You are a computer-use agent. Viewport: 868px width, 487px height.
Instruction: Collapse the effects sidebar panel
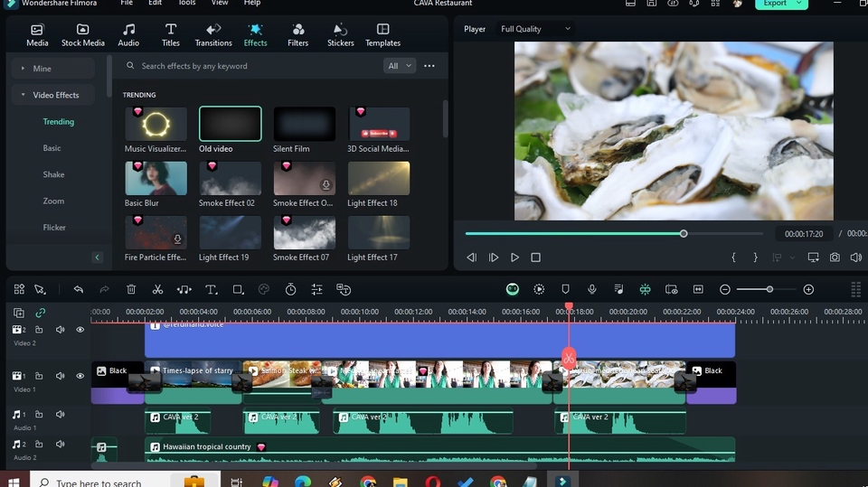pos(97,258)
